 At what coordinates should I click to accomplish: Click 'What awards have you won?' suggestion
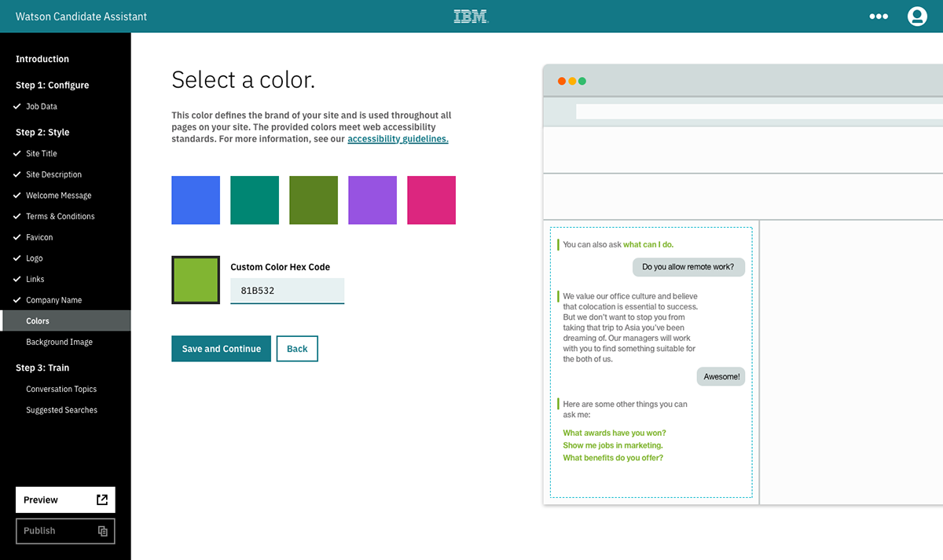[615, 433]
